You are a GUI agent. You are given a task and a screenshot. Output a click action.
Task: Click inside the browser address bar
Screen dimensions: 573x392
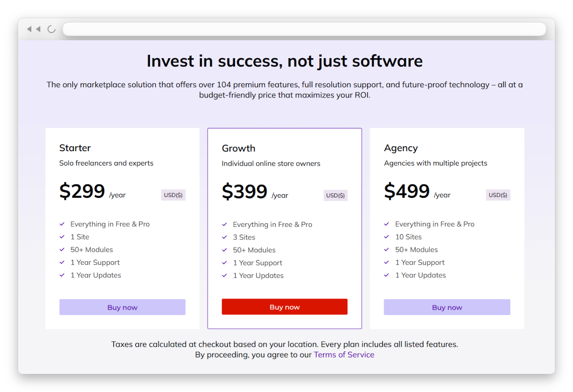tap(304, 29)
